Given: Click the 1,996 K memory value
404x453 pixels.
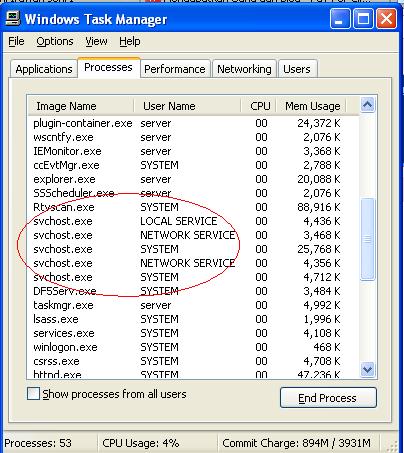Looking at the screenshot, I should (322, 319).
